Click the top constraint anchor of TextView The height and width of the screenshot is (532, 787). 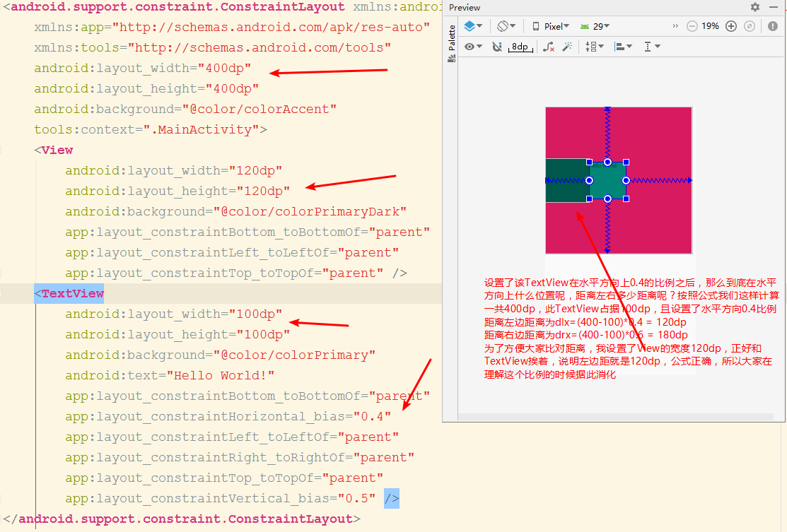pyautogui.click(x=608, y=162)
